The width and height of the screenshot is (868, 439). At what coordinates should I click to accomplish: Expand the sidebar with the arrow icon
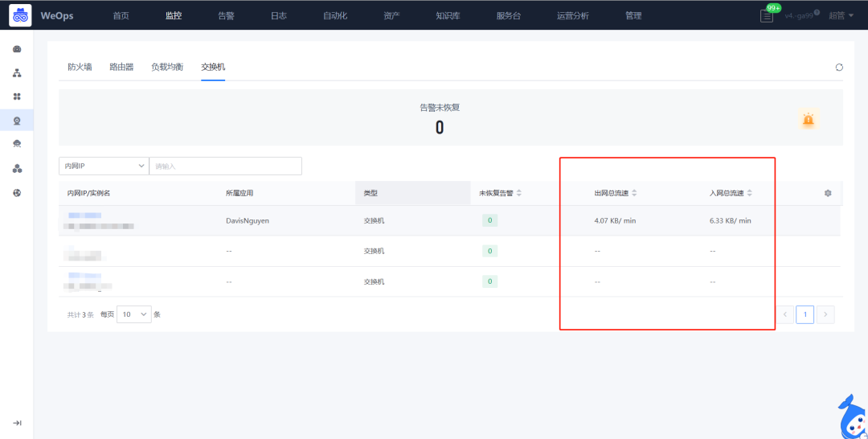click(17, 423)
